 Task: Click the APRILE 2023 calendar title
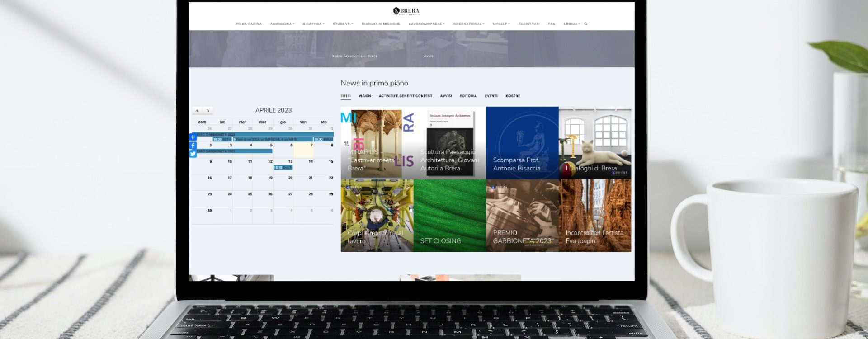(274, 110)
